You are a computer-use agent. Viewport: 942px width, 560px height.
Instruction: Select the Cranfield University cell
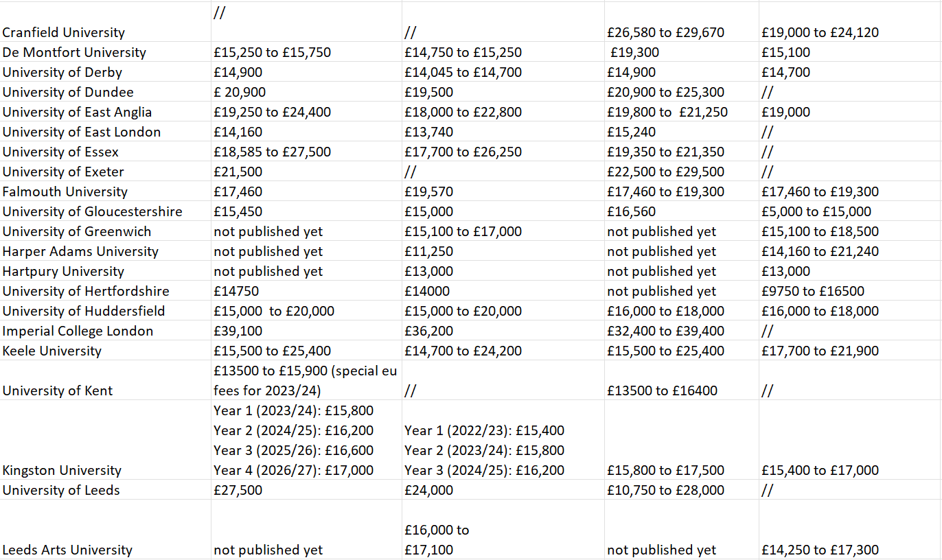pyautogui.click(x=64, y=32)
